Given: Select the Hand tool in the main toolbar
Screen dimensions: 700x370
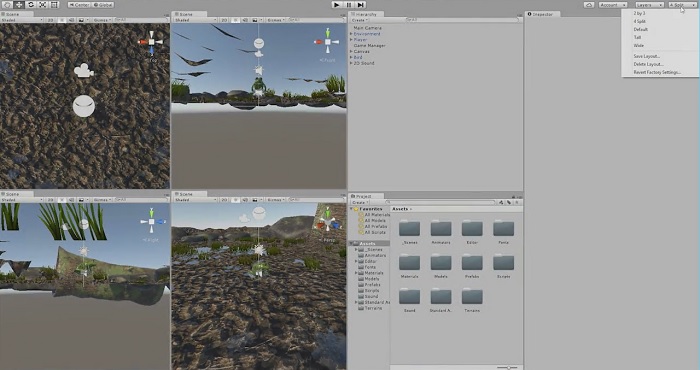Looking at the screenshot, I should (7, 4).
